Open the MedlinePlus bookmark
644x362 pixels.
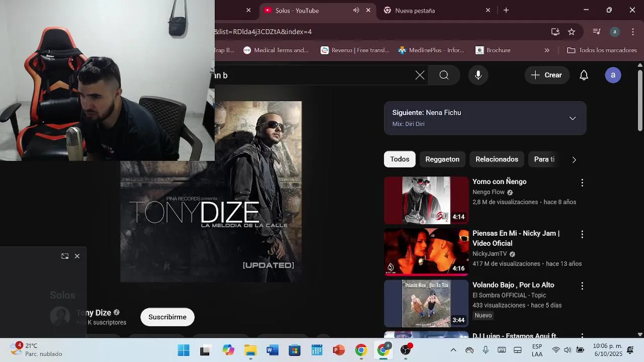point(431,50)
